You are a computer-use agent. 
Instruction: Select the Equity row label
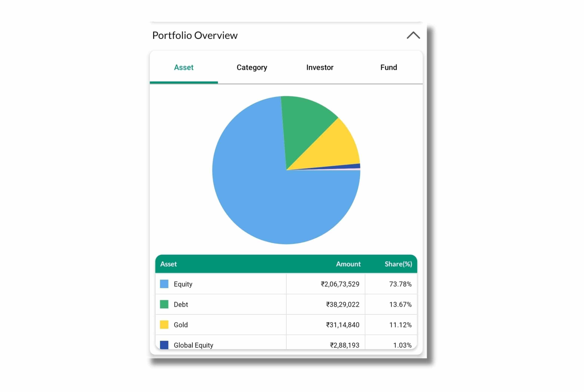(183, 284)
